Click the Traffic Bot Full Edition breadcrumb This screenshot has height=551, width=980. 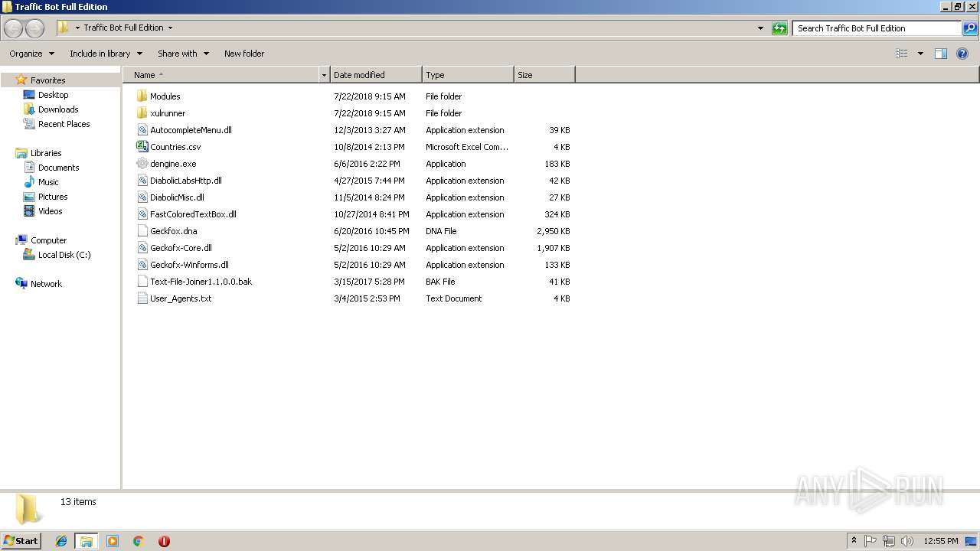pyautogui.click(x=123, y=28)
